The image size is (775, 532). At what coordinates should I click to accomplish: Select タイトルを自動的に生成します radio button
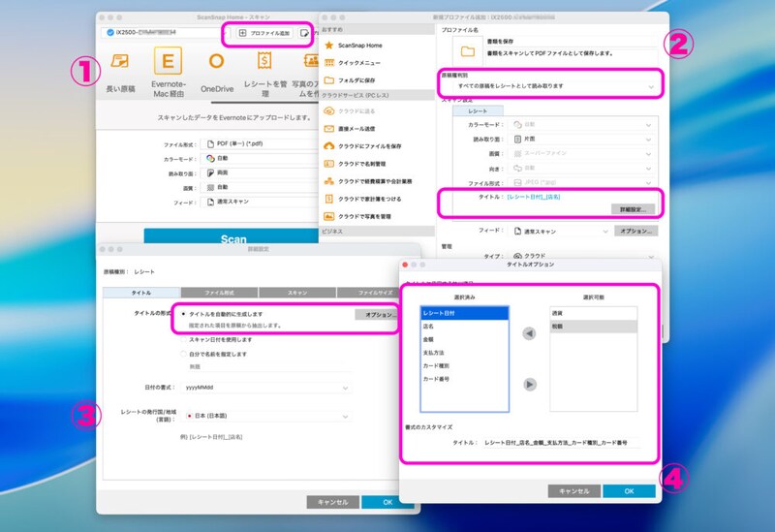pyautogui.click(x=185, y=315)
